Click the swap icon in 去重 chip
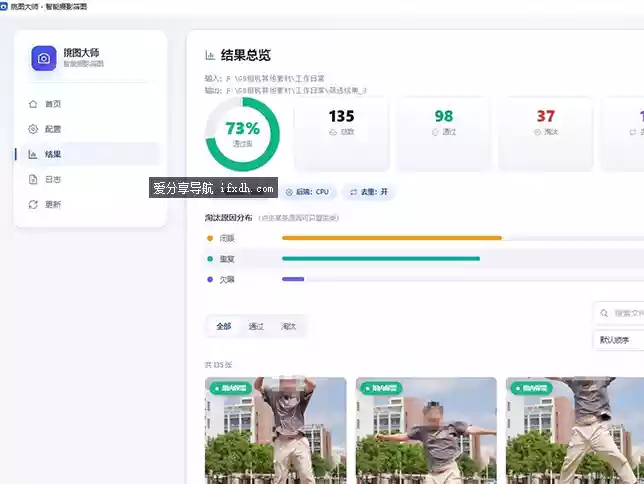644x484 pixels. [x=353, y=192]
